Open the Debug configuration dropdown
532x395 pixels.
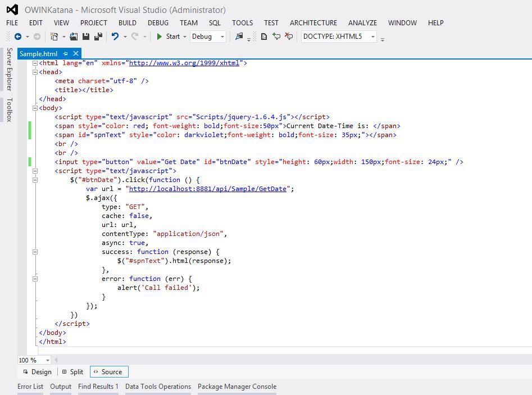point(208,37)
